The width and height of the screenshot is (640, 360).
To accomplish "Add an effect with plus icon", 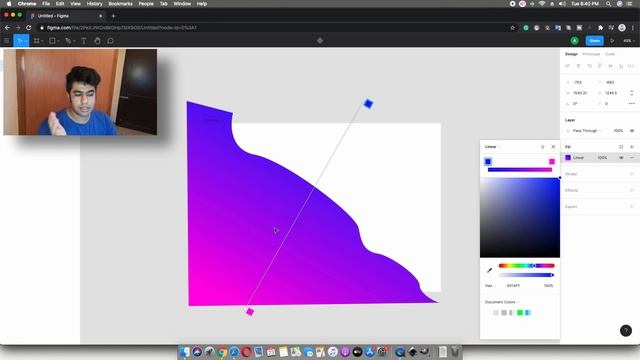I will tap(632, 190).
